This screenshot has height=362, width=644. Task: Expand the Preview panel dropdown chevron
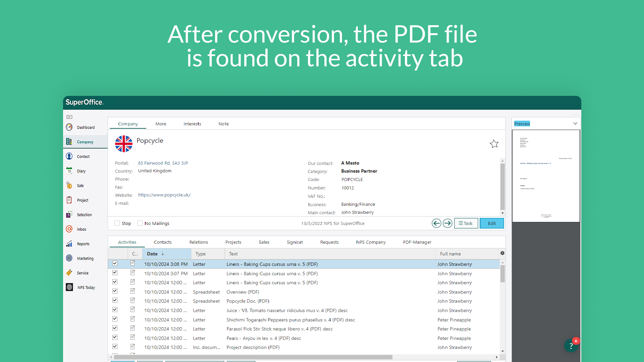coord(575,124)
